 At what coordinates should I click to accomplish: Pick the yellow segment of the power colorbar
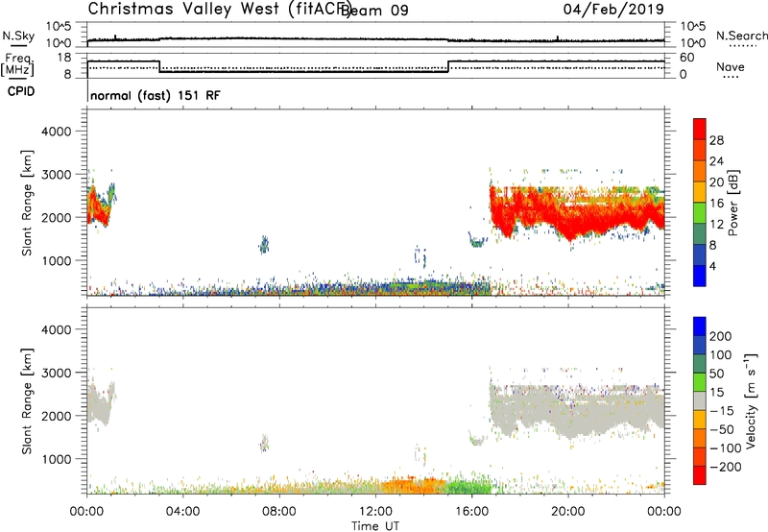[700, 192]
